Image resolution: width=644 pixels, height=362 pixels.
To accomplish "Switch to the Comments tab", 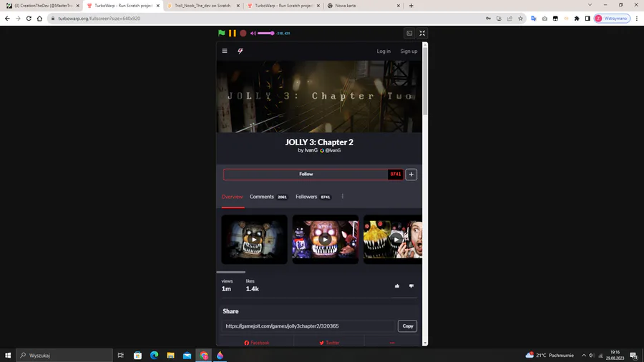I will [x=268, y=197].
